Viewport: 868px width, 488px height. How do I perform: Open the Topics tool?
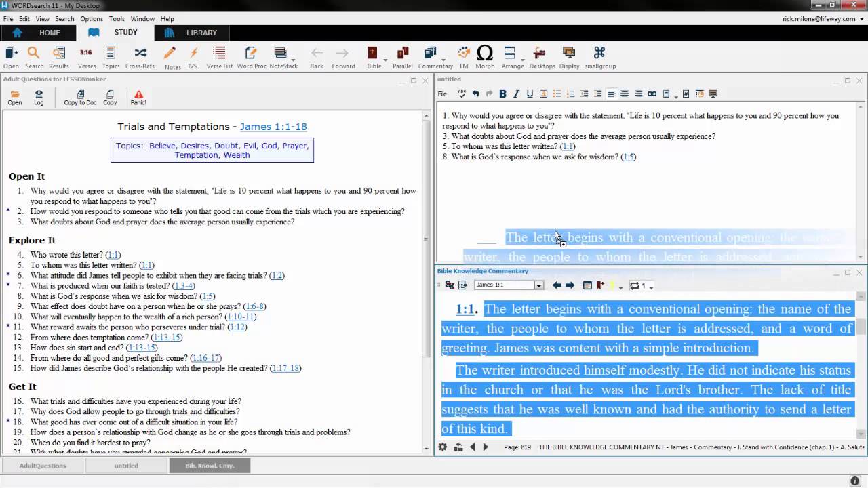click(111, 58)
